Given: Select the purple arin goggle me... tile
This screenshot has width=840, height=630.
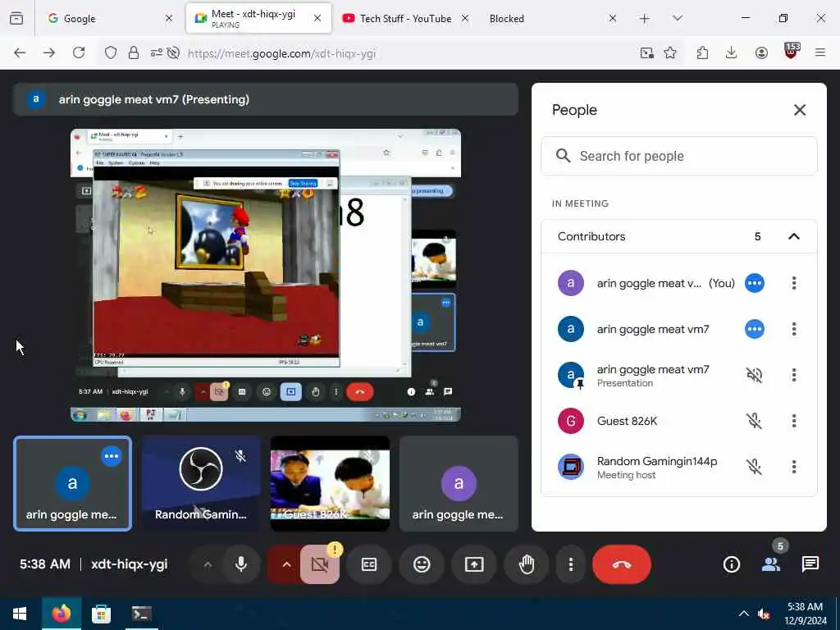Looking at the screenshot, I should 459,484.
